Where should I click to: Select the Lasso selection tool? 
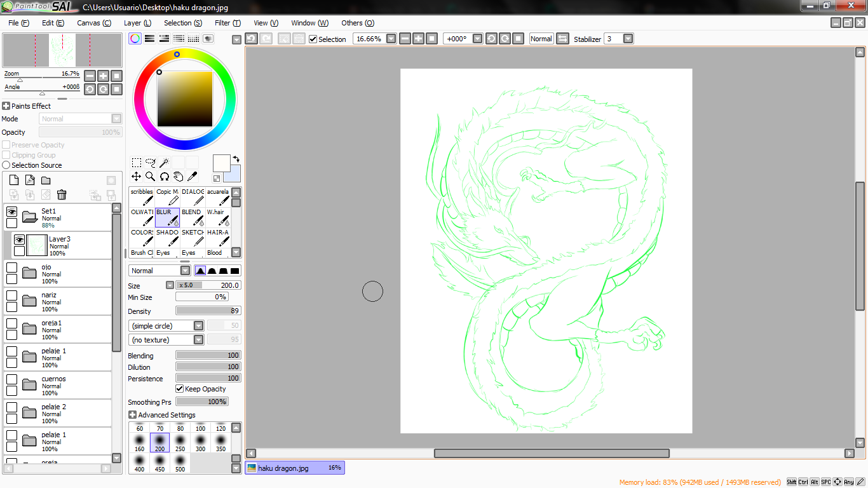point(151,163)
